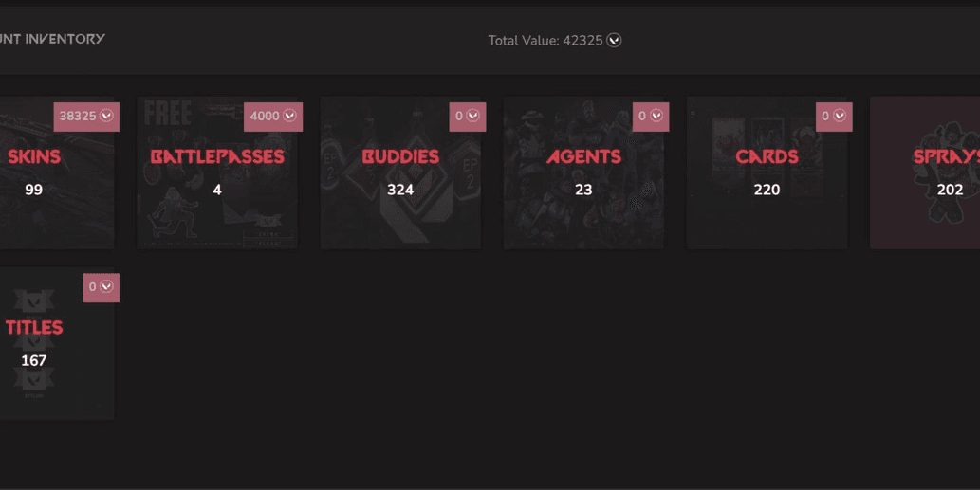Click the currency icon in the Cards value badge

pyautogui.click(x=839, y=117)
